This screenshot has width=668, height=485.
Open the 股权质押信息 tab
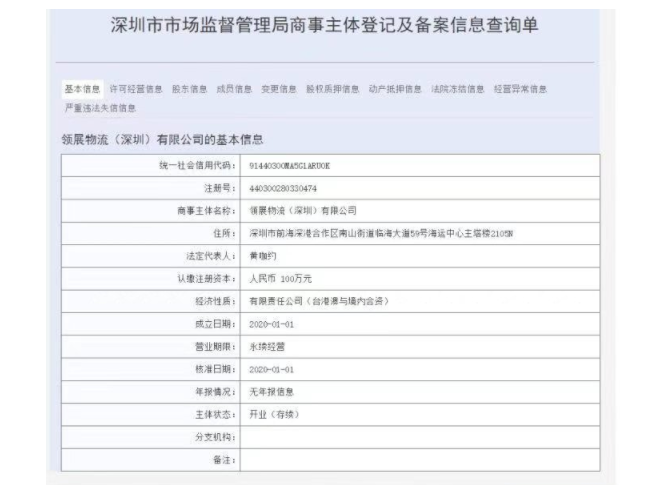pyautogui.click(x=332, y=89)
